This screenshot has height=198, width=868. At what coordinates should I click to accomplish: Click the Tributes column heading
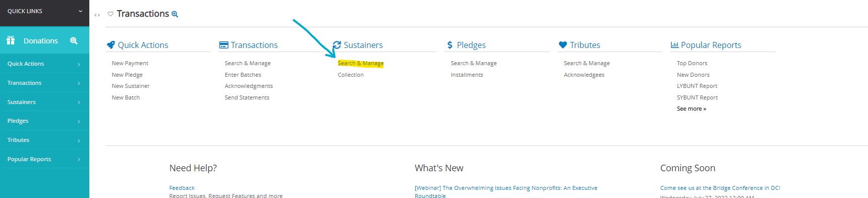pyautogui.click(x=585, y=45)
